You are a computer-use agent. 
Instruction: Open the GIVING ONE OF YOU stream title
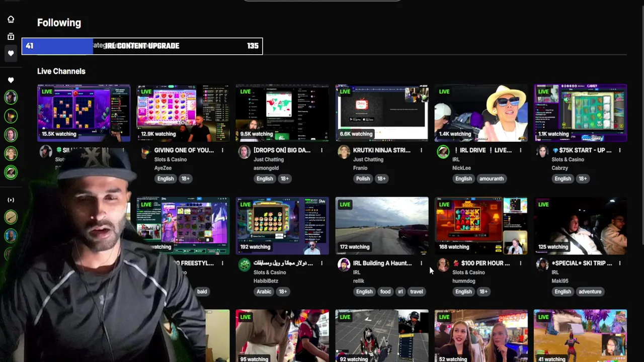(184, 150)
